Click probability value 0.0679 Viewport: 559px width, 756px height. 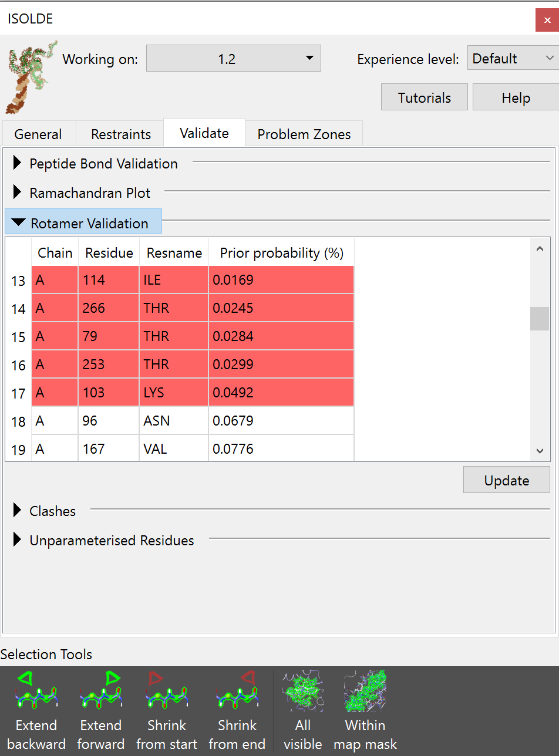coord(282,421)
